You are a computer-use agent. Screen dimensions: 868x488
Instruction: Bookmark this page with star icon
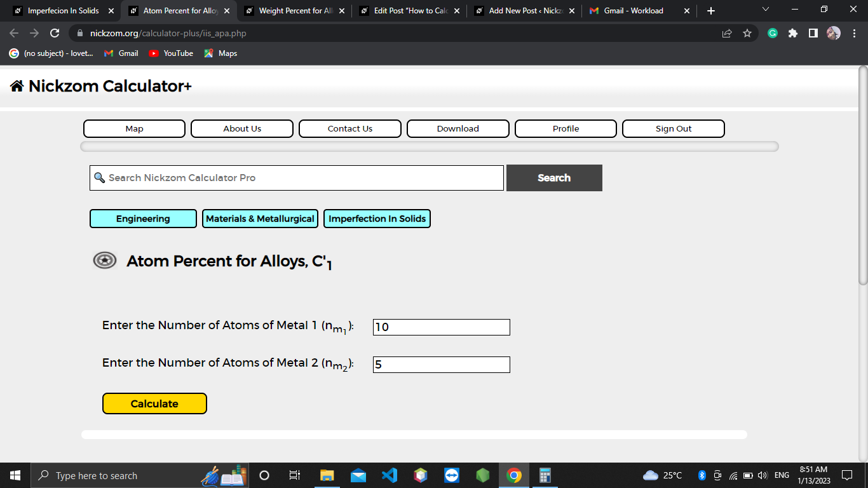(747, 33)
